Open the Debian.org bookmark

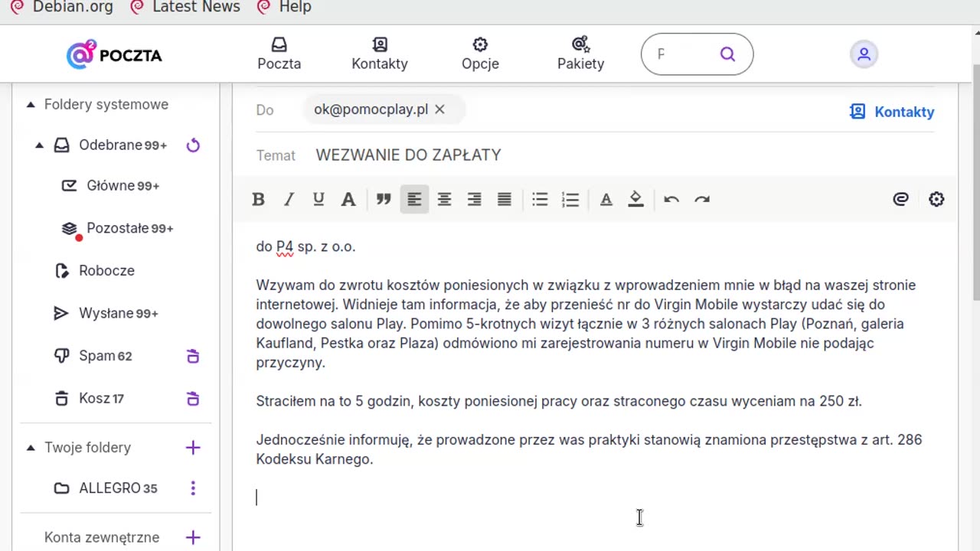point(61,7)
